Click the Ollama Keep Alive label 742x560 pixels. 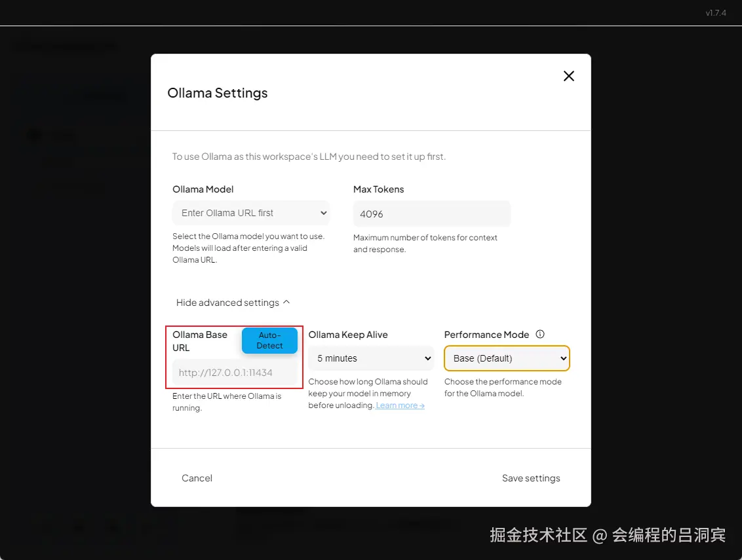(x=348, y=335)
